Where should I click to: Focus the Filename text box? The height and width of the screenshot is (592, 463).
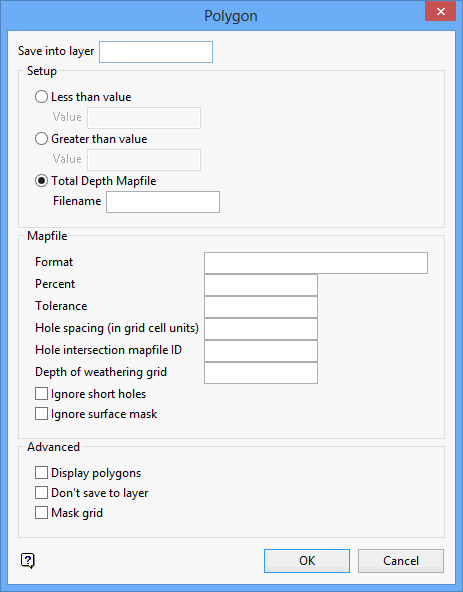pos(163,202)
